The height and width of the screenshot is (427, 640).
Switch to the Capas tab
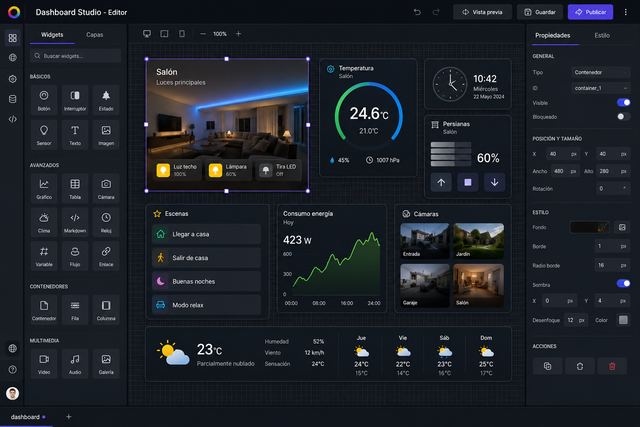(94, 35)
